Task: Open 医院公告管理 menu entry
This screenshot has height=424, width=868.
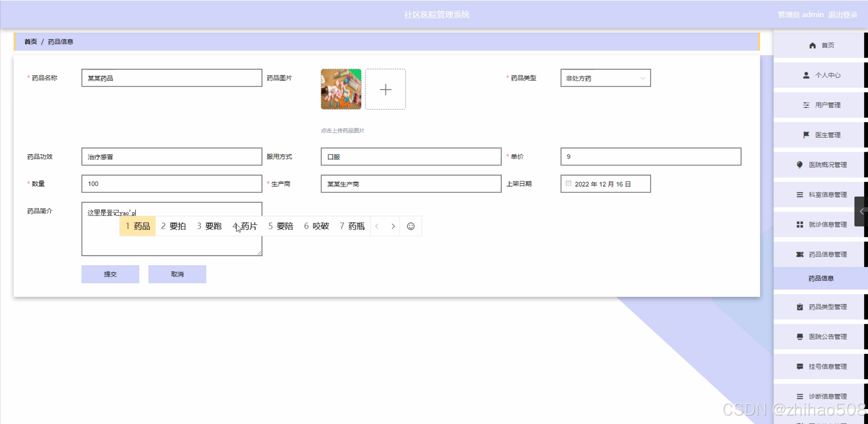Action: (827, 337)
